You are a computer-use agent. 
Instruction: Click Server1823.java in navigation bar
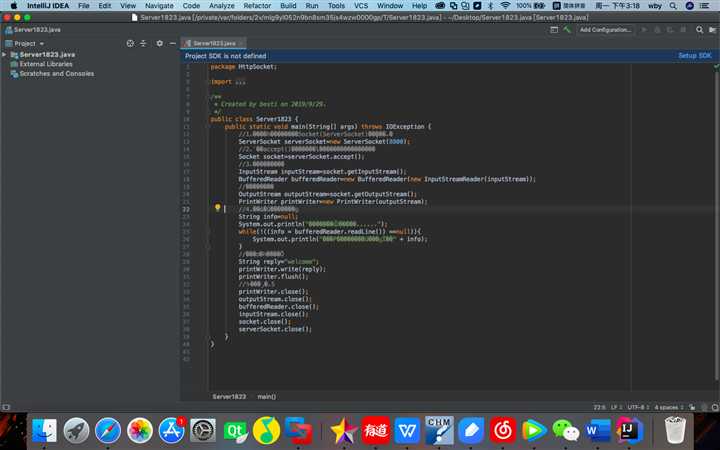point(33,30)
